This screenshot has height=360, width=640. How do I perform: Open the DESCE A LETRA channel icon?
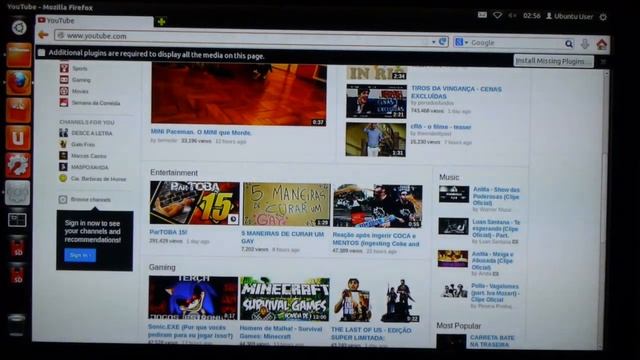(x=63, y=133)
